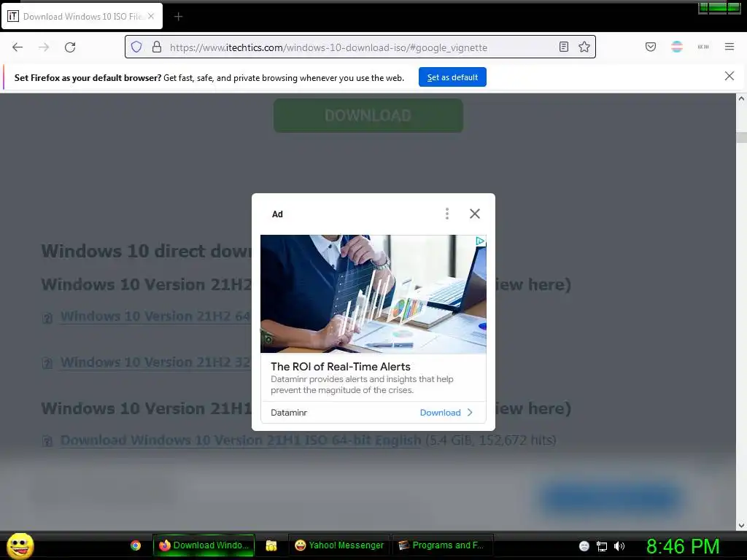The width and height of the screenshot is (747, 560).
Task: Click the tray messenger status icon
Action: (x=584, y=546)
